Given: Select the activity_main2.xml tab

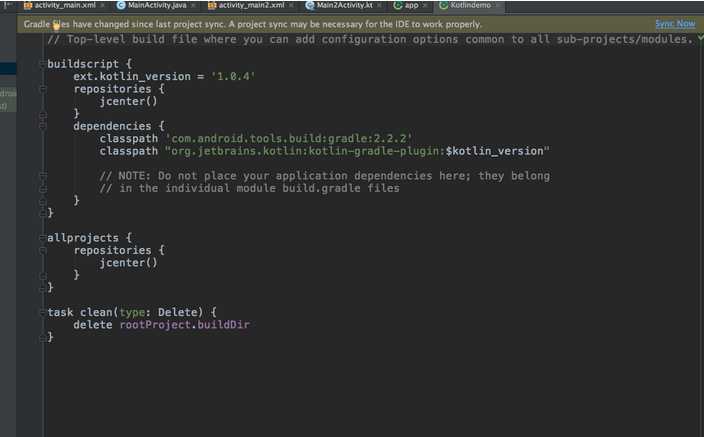Looking at the screenshot, I should 251,5.
